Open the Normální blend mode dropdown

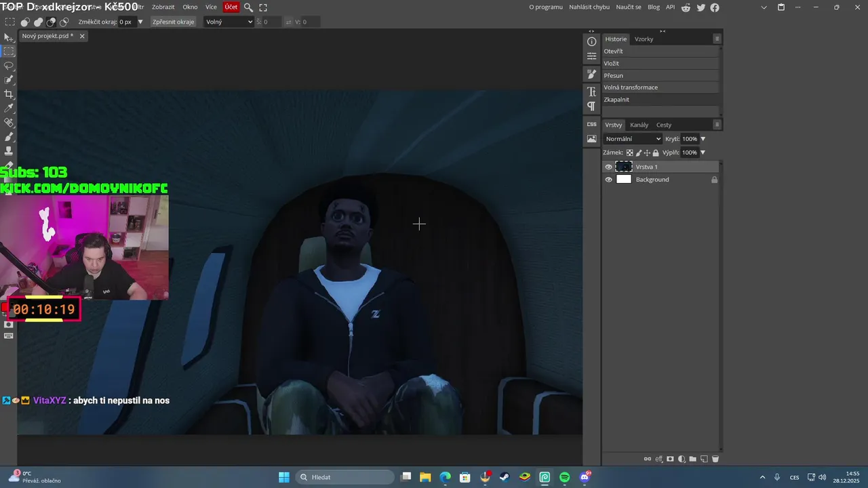point(633,139)
